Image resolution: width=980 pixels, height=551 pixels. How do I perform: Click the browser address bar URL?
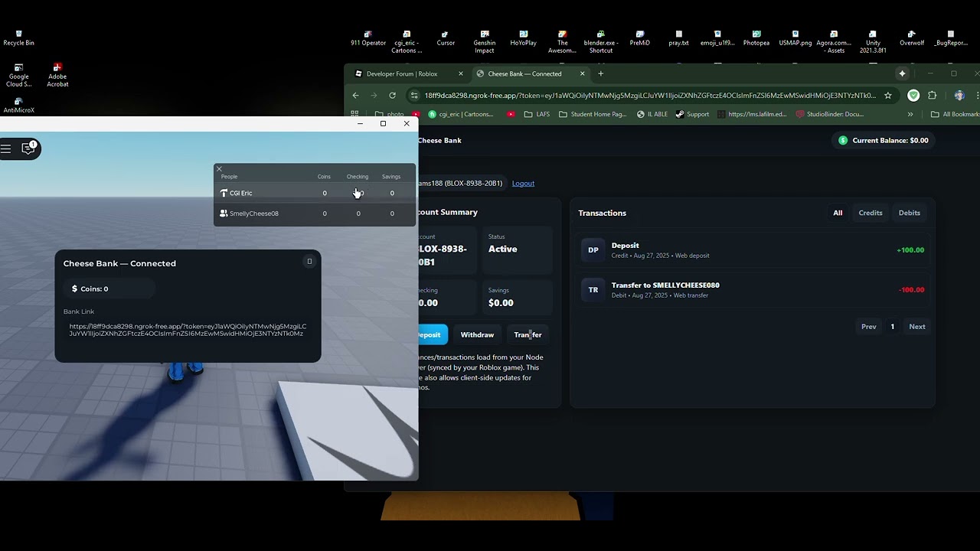click(x=649, y=96)
